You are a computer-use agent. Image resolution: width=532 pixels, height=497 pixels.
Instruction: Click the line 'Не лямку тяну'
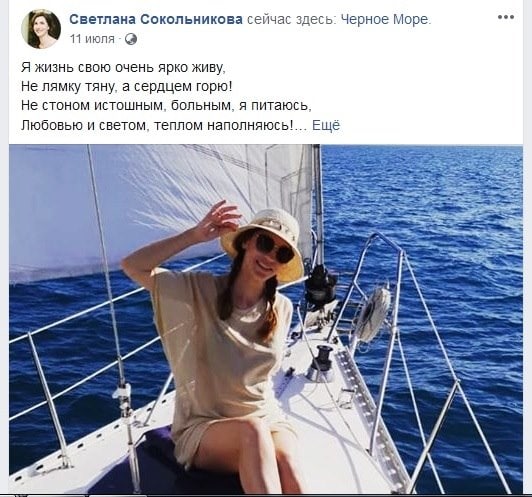tap(127, 87)
